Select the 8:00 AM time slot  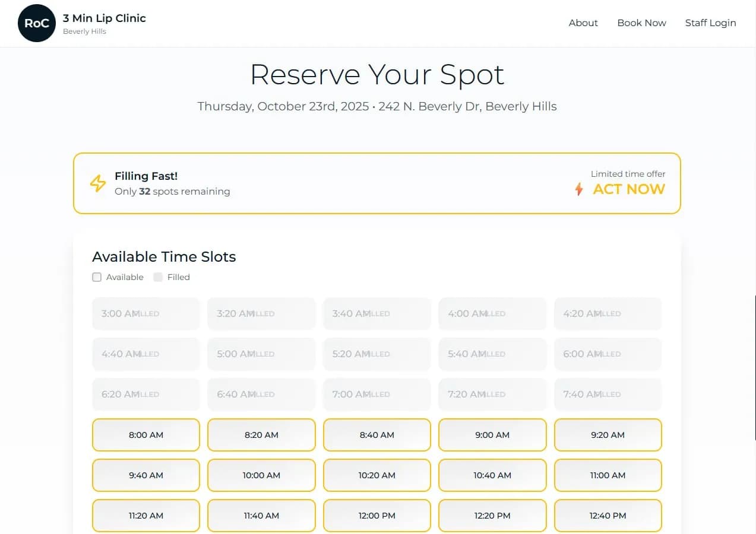pyautogui.click(x=146, y=435)
